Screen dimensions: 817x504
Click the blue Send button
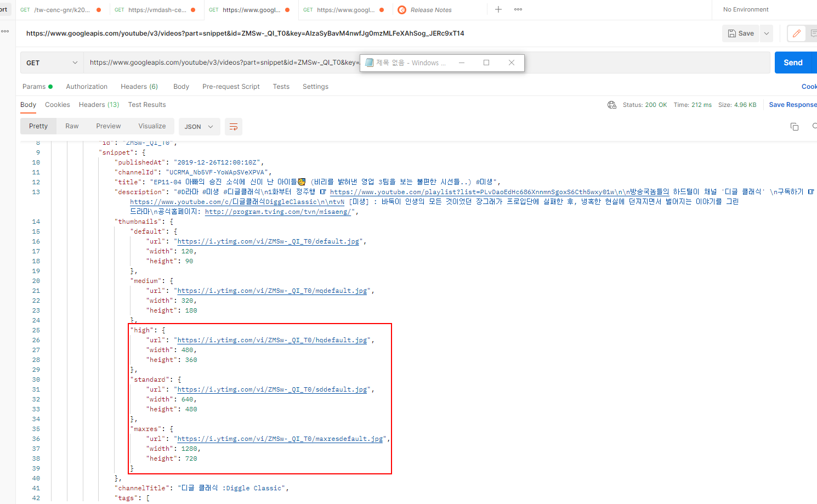point(793,63)
